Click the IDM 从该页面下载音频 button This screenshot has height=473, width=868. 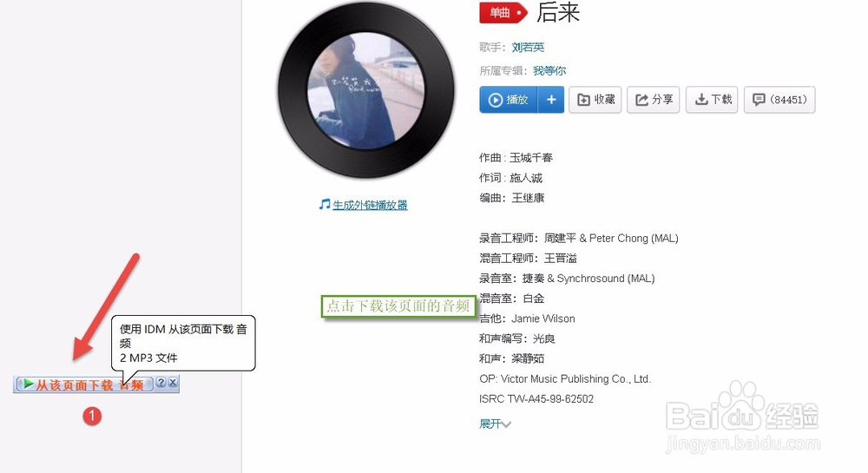pyautogui.click(x=84, y=384)
